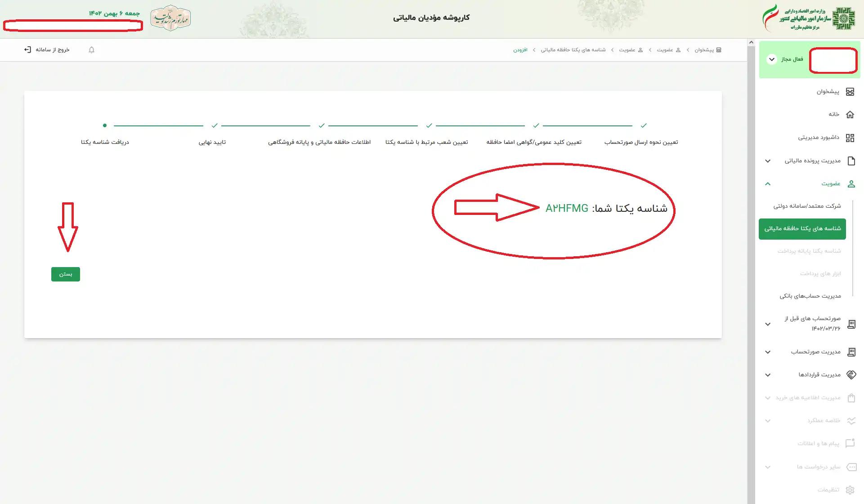Open the authorized active (فعال مجاز) user dropdown
864x504 pixels.
click(771, 59)
